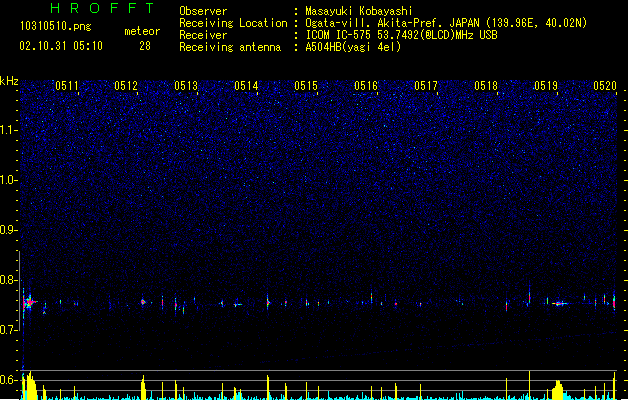Click the 'meteor' label
This screenshot has height=400, width=629.
[142, 31]
